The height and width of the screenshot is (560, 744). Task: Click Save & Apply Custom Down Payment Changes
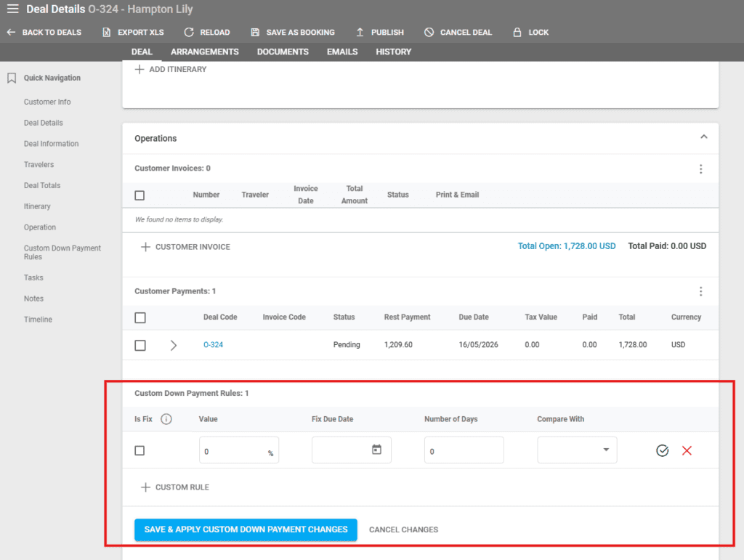[x=246, y=530]
